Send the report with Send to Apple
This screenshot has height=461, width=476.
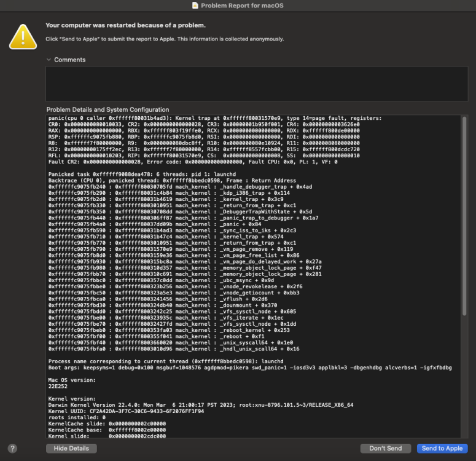(442, 448)
